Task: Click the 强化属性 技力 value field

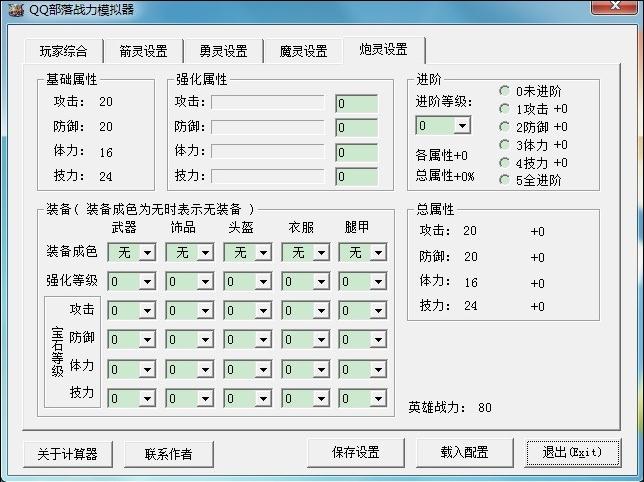Action: tap(356, 177)
